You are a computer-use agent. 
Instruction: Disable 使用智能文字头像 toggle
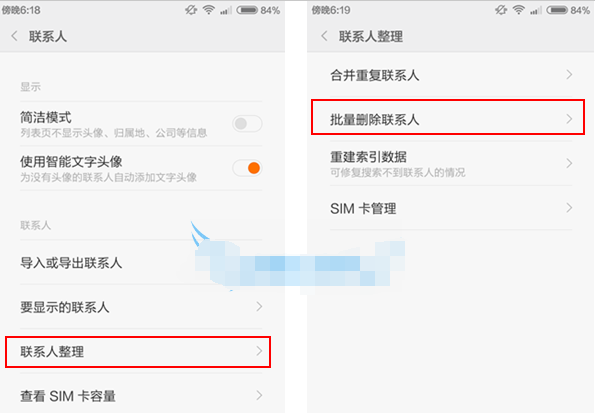[x=247, y=168]
